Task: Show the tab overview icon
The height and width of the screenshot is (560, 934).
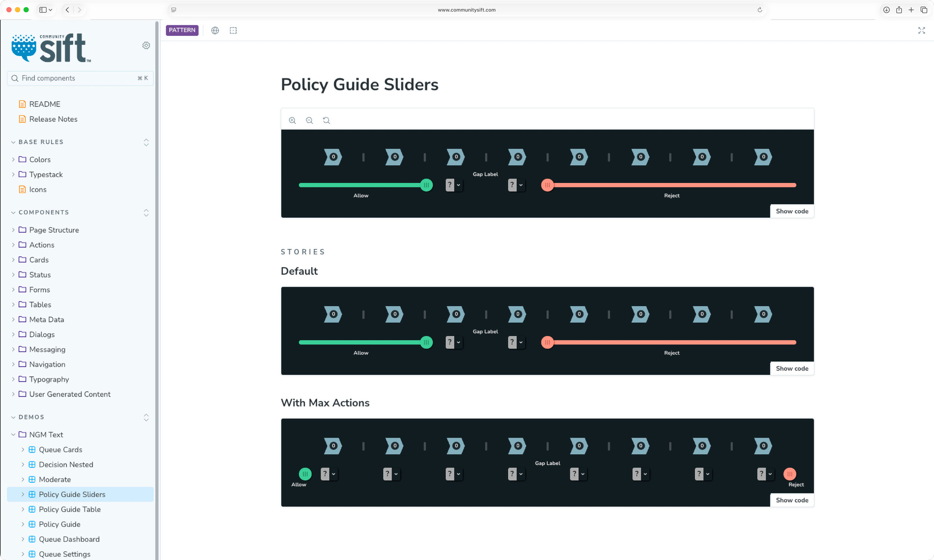Action: tap(924, 10)
